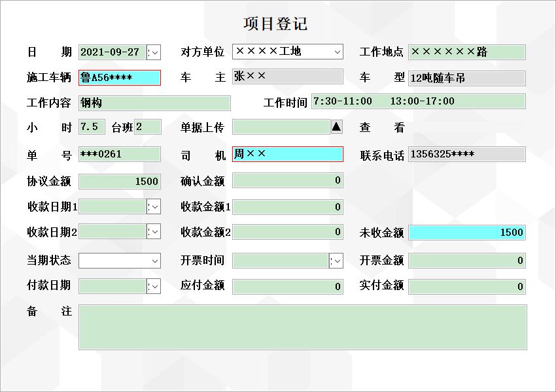Image resolution: width=556 pixels, height=392 pixels.
Task: Click the 收款金额2 input field
Action: [288, 233]
